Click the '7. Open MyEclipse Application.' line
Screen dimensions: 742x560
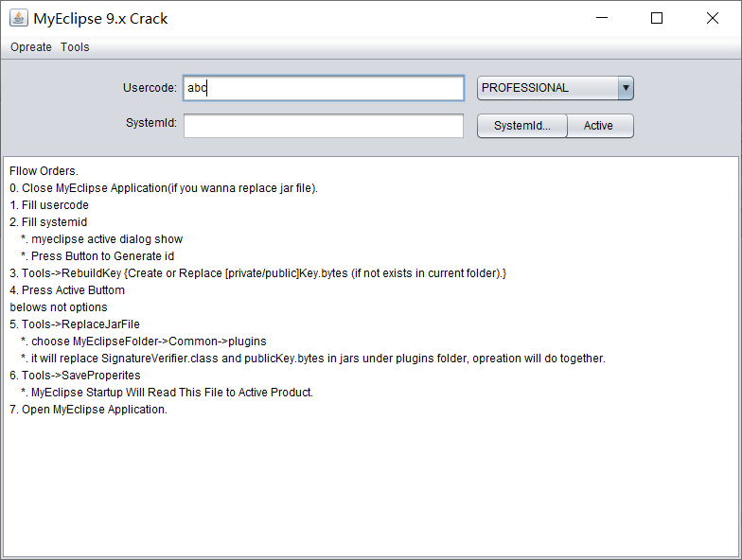tap(89, 410)
